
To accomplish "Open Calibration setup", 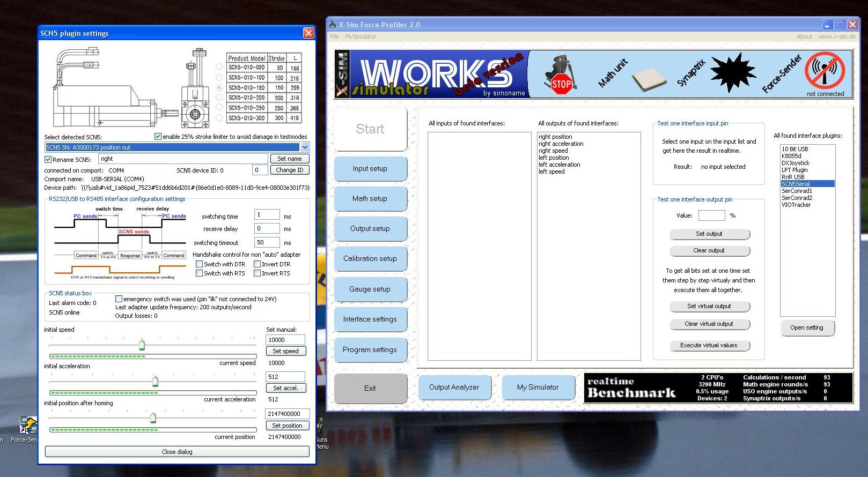I will click(370, 259).
